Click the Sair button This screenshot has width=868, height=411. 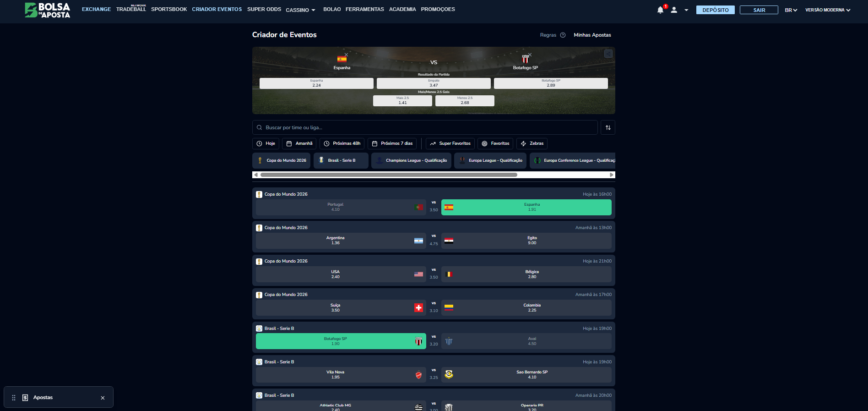pyautogui.click(x=759, y=10)
